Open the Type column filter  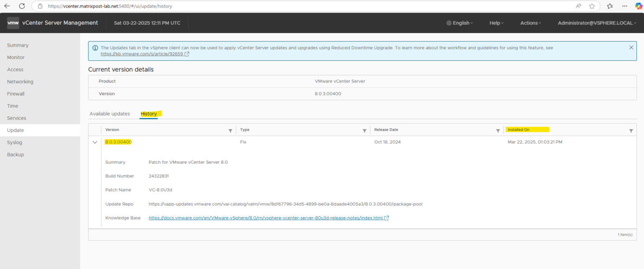(364, 130)
